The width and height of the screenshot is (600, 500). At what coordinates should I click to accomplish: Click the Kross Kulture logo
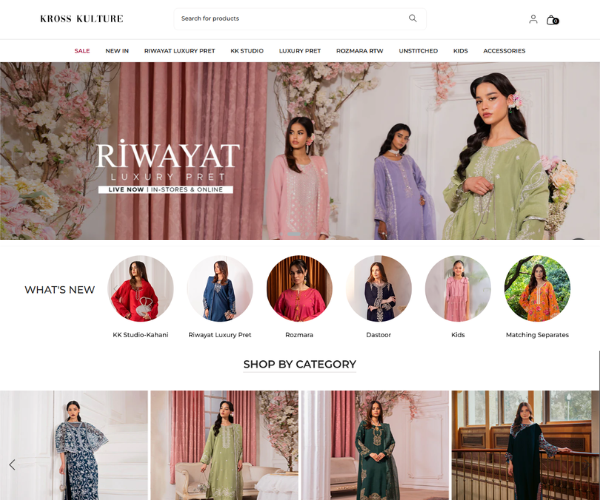tap(82, 19)
